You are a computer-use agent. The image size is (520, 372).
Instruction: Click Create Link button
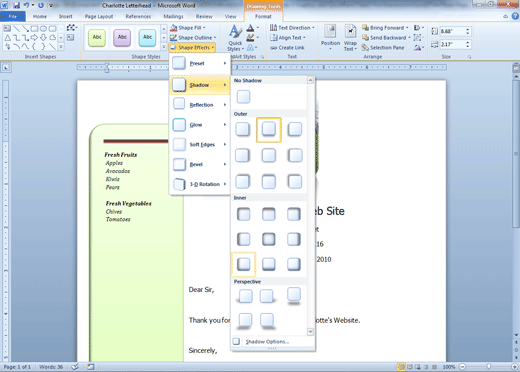click(x=287, y=48)
